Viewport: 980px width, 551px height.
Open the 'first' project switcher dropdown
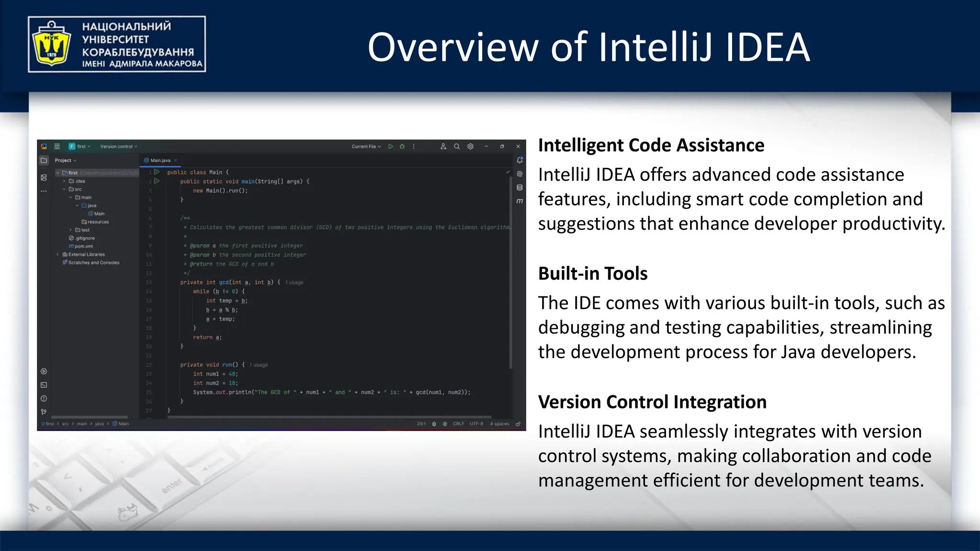click(80, 146)
